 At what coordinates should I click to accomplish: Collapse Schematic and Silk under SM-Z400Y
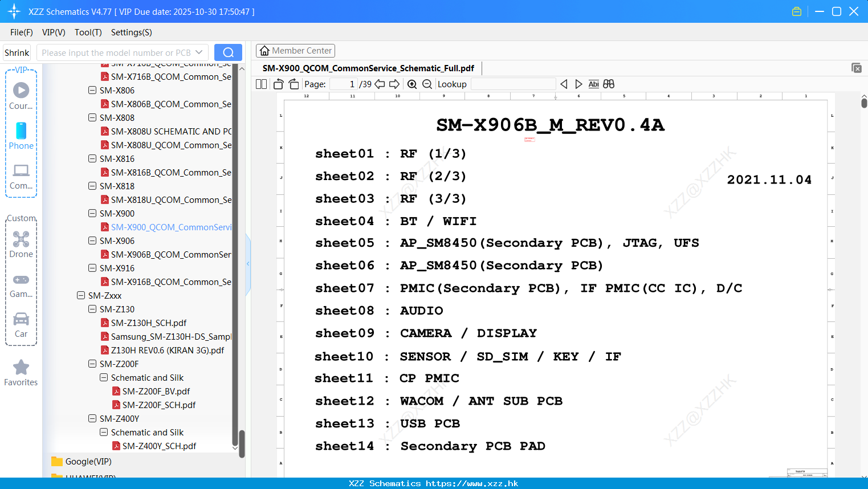pyautogui.click(x=104, y=432)
